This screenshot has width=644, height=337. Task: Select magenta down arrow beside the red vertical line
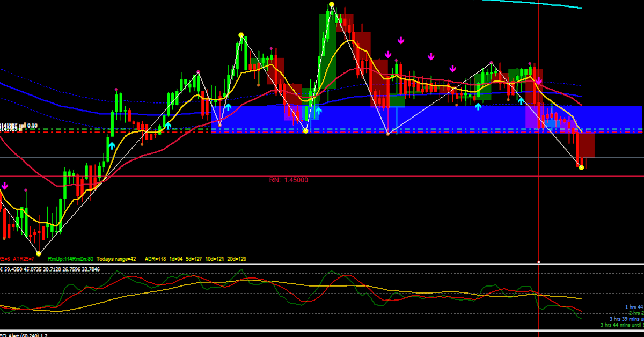click(x=538, y=81)
